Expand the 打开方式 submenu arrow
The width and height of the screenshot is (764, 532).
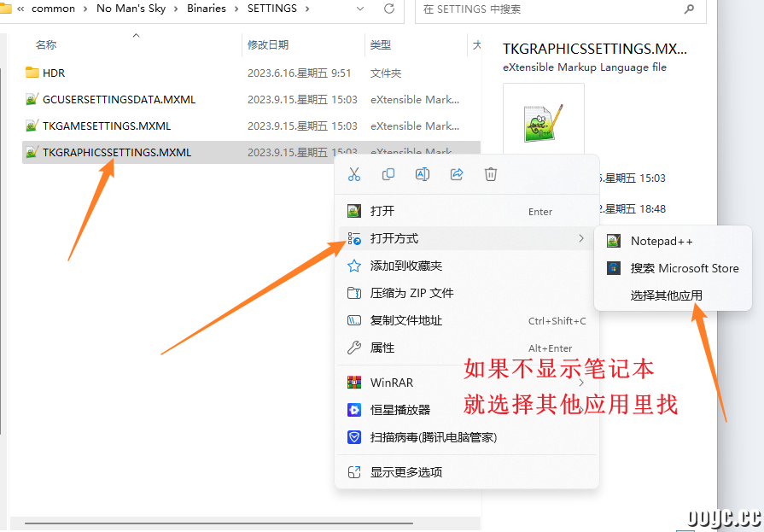tap(580, 238)
